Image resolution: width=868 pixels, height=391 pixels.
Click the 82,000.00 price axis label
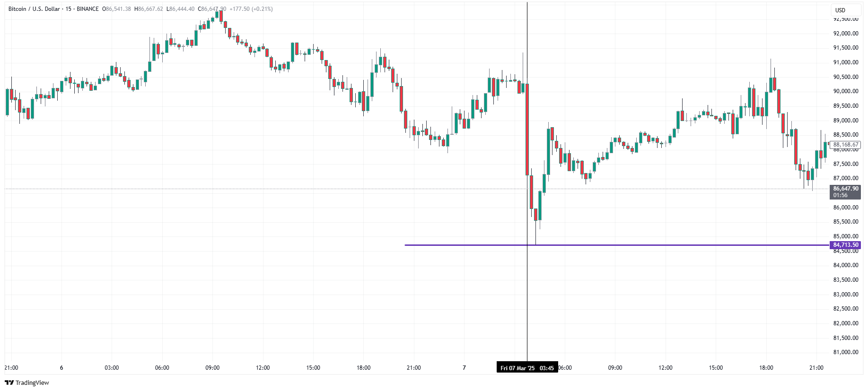click(845, 323)
